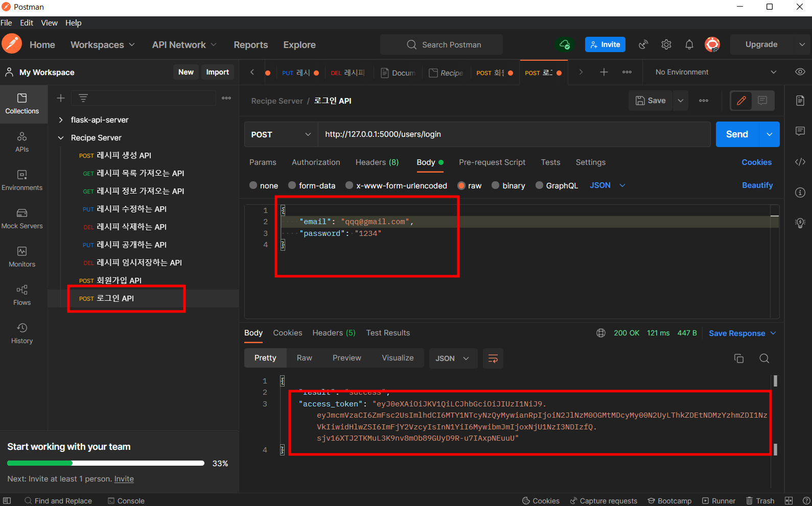Screen dimensions: 812x506
Task: Click the team setup progress bar
Action: 106,463
